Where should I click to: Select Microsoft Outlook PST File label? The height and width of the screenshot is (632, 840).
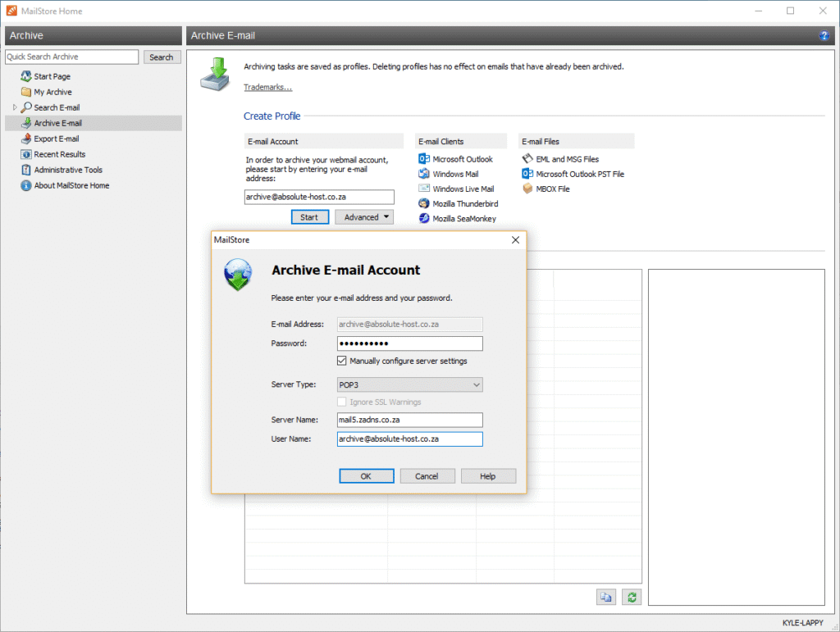click(x=580, y=174)
